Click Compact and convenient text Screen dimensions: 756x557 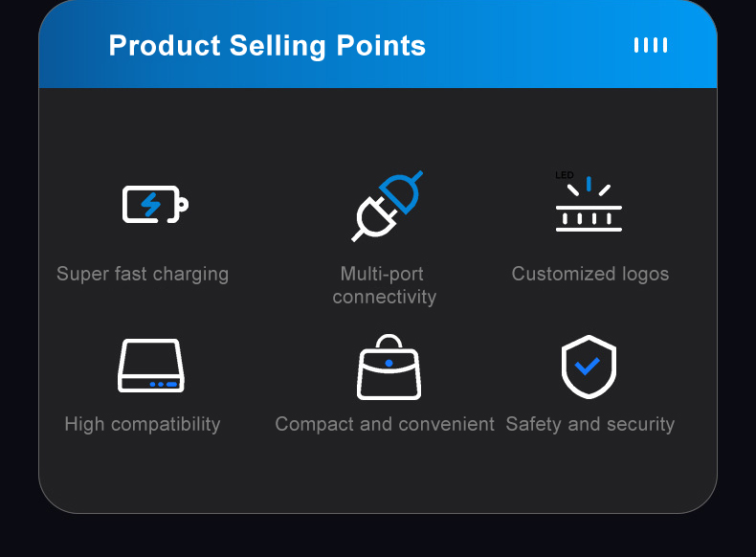point(385,424)
